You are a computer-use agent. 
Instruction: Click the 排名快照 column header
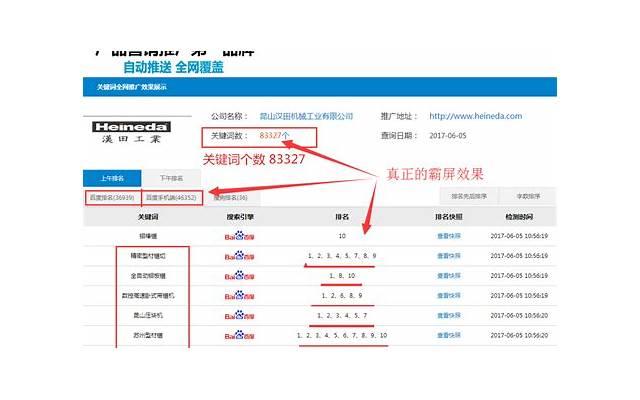449,217
